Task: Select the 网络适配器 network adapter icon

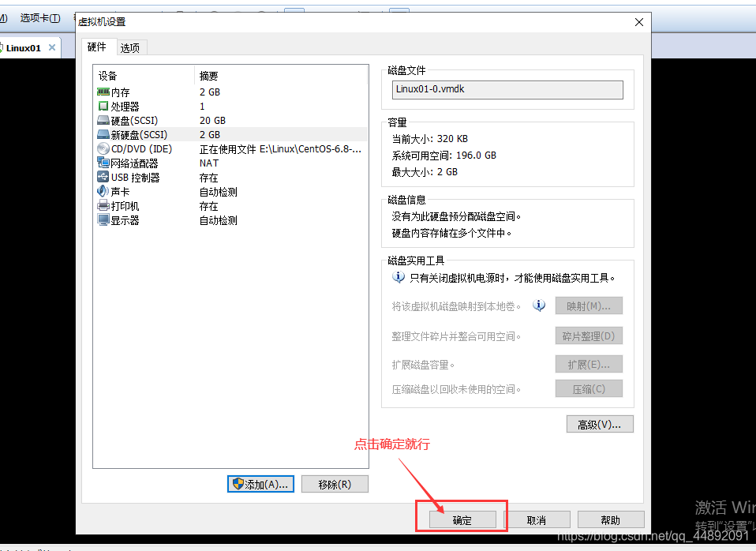Action: (103, 163)
